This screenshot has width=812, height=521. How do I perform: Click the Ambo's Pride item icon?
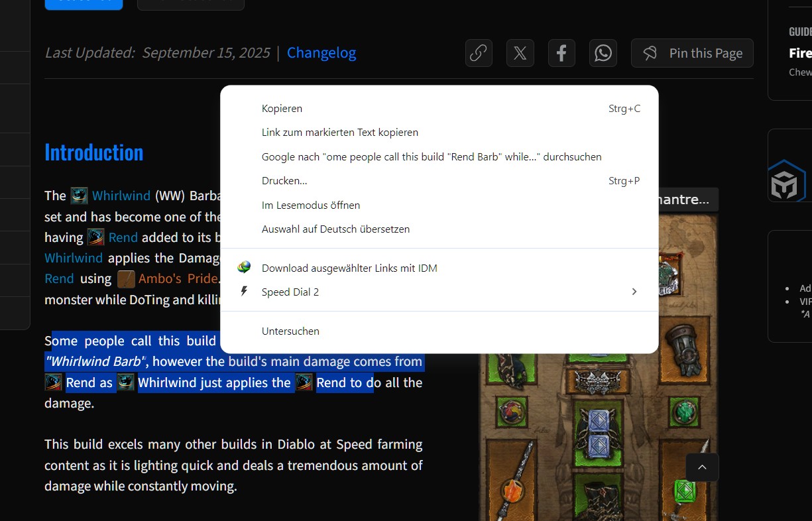click(126, 278)
